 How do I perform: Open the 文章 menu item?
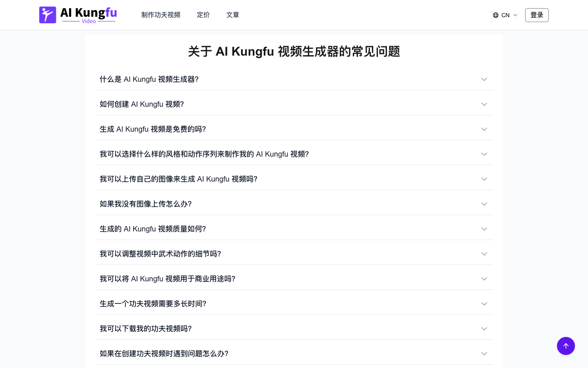[x=233, y=15]
